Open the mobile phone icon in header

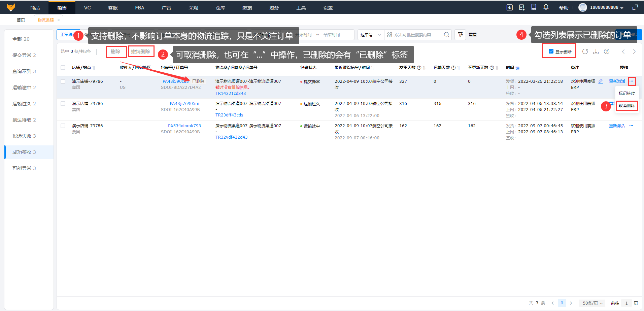[534, 7]
